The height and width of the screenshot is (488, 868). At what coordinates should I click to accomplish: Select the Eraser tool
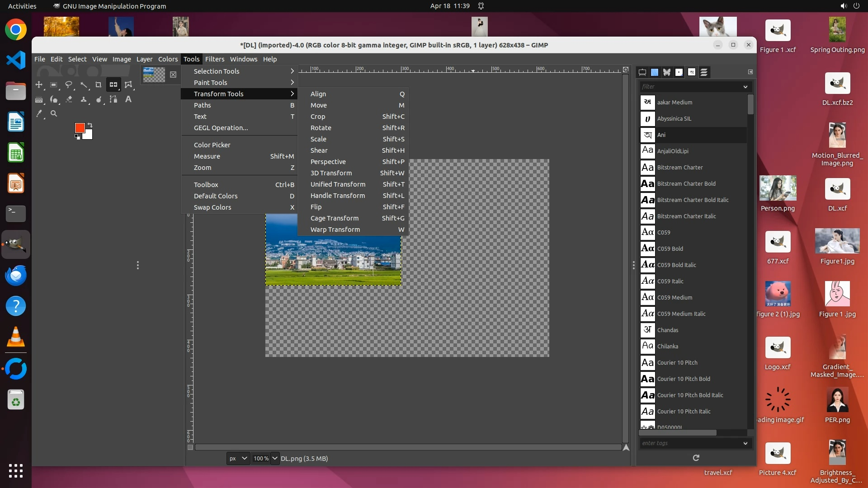[x=69, y=99]
